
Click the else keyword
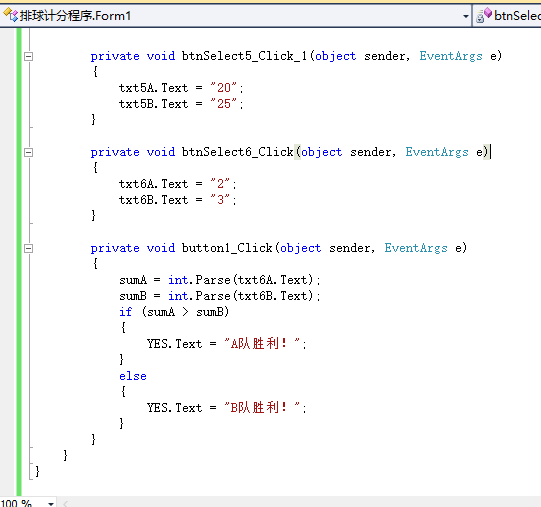click(x=133, y=376)
